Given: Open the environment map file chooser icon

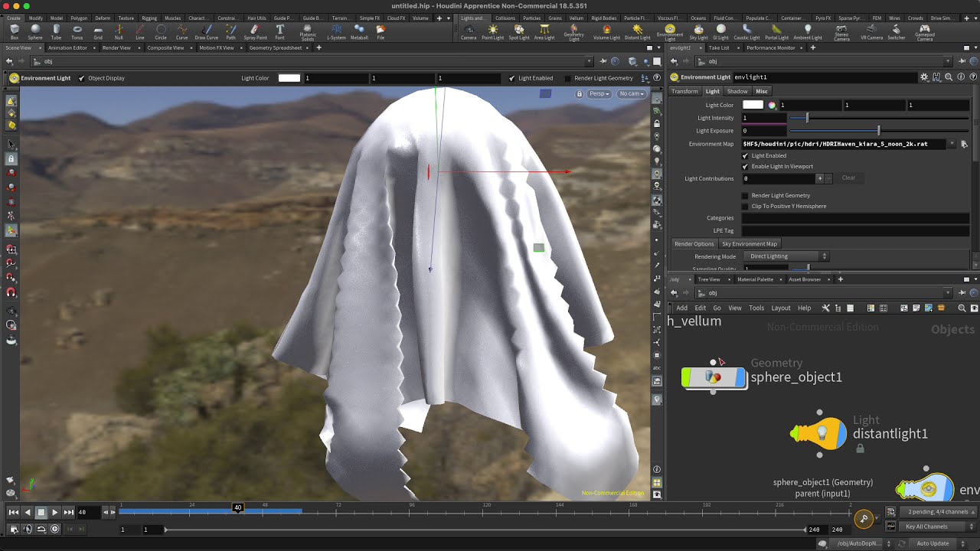Looking at the screenshot, I should pyautogui.click(x=964, y=144).
